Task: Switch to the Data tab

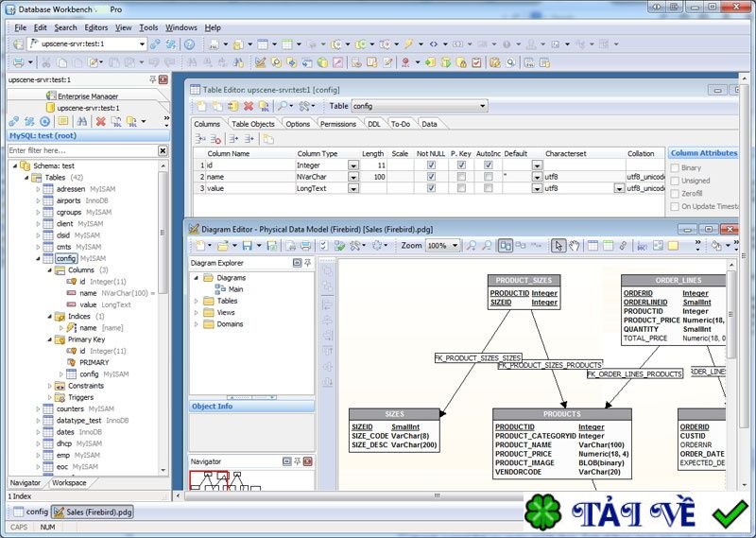Action: (x=429, y=124)
